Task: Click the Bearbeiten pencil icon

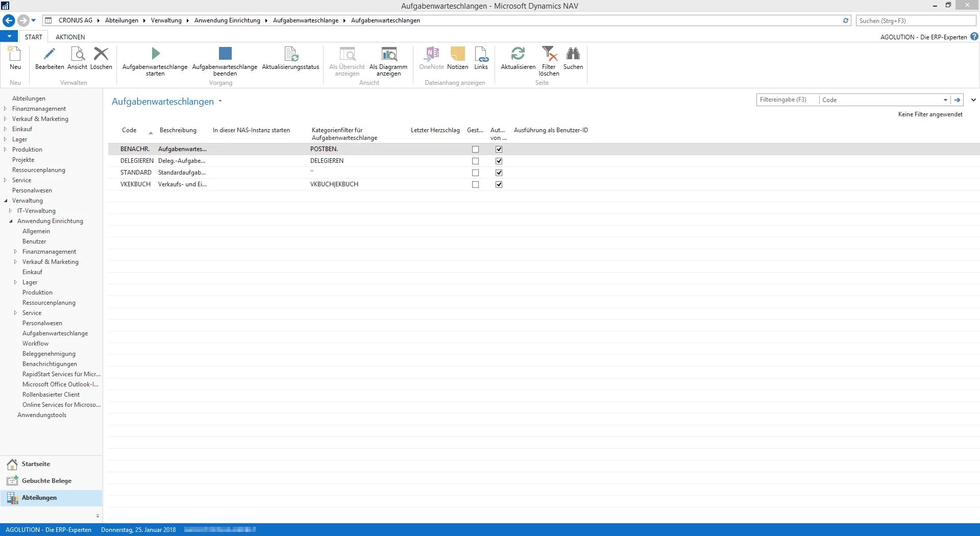Action: (x=50, y=54)
